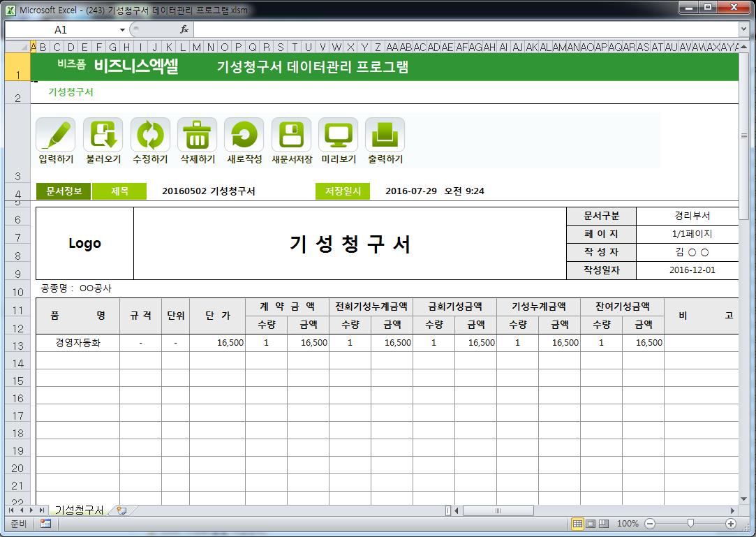Expand the formula bar
The width and height of the screenshot is (756, 537).
point(743,29)
